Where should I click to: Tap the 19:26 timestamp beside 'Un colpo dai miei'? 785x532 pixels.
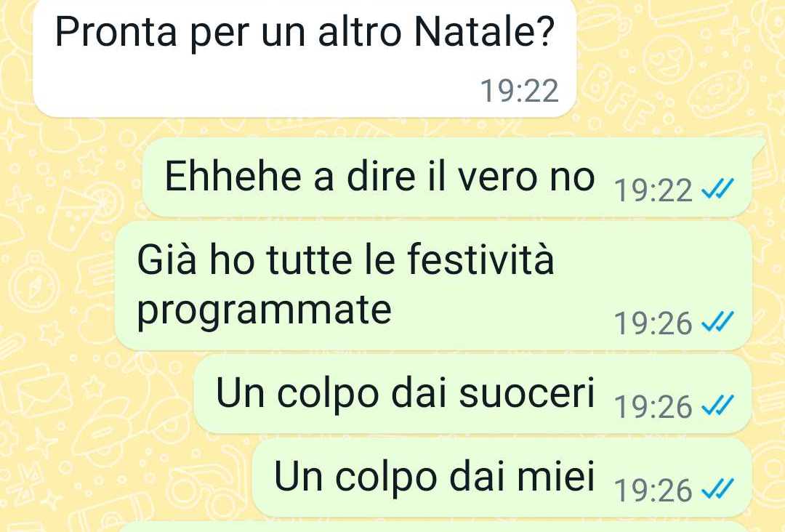point(653,491)
